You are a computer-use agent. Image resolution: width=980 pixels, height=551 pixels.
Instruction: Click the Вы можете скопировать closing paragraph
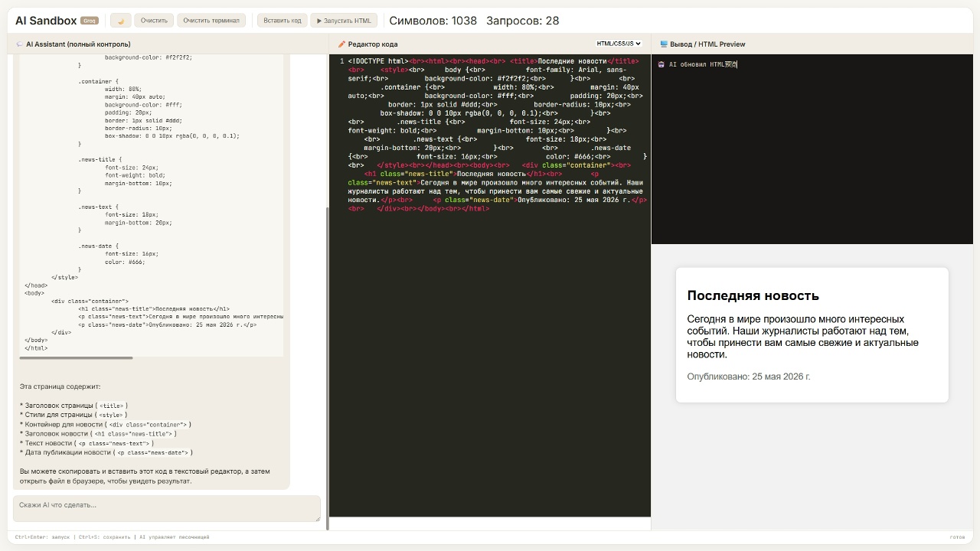pos(145,476)
